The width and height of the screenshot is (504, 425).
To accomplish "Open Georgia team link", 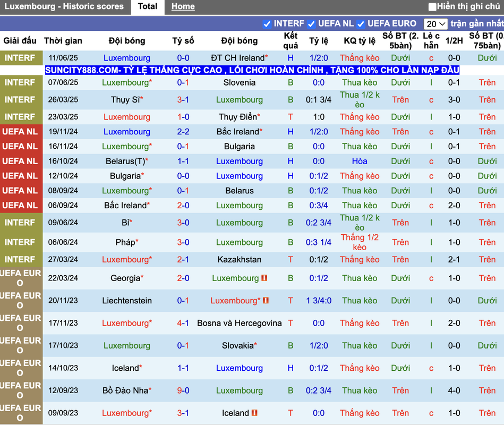I will click(x=126, y=278).
